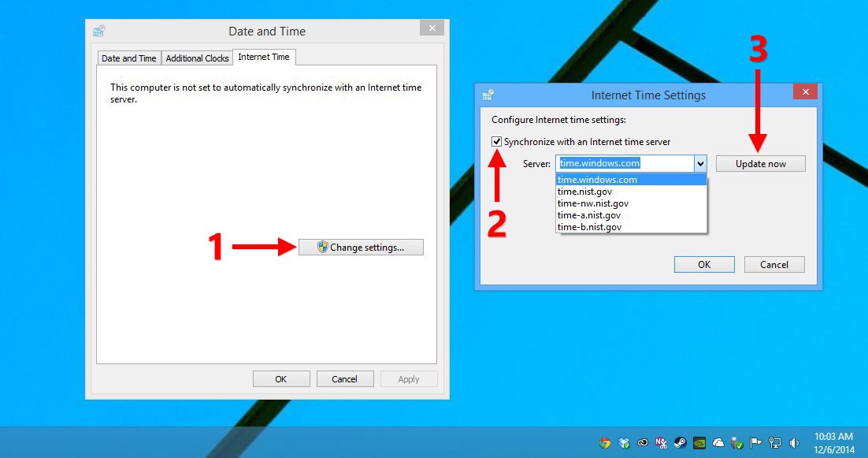Screen dimensions: 868x458
Task: Open the Server dropdown arrow
Action: click(x=700, y=163)
